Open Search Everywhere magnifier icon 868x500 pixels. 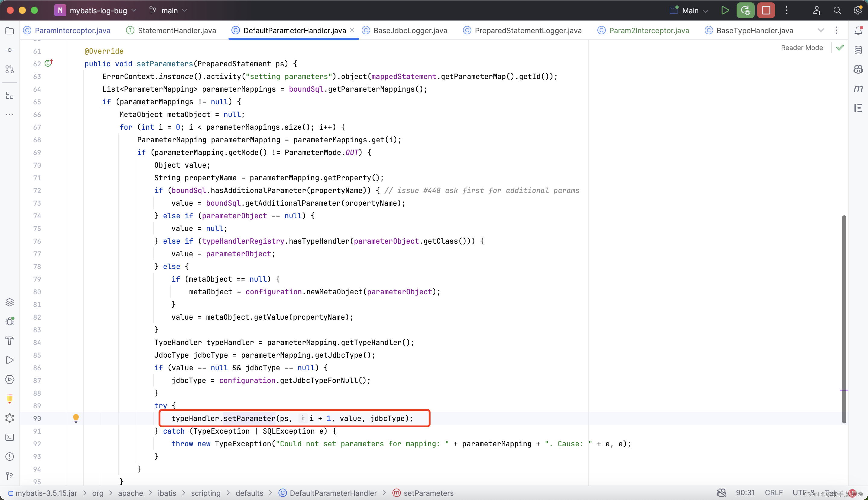837,10
